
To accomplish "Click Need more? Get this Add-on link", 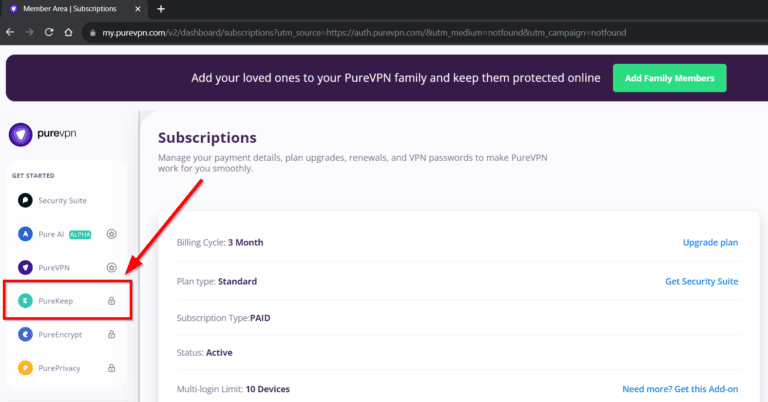I will point(680,388).
